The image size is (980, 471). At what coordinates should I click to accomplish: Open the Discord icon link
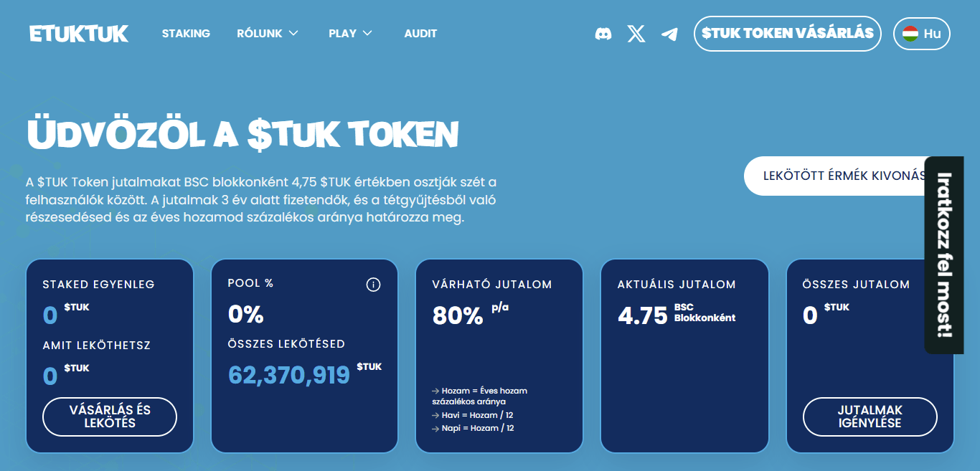[x=603, y=34]
